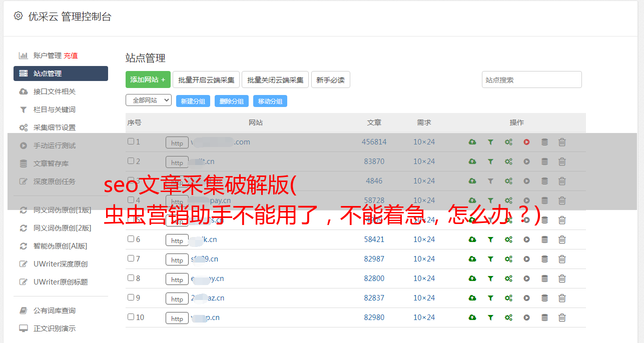This screenshot has height=343, width=644.
Task: Click the red 充值 link
Action: pyautogui.click(x=71, y=55)
